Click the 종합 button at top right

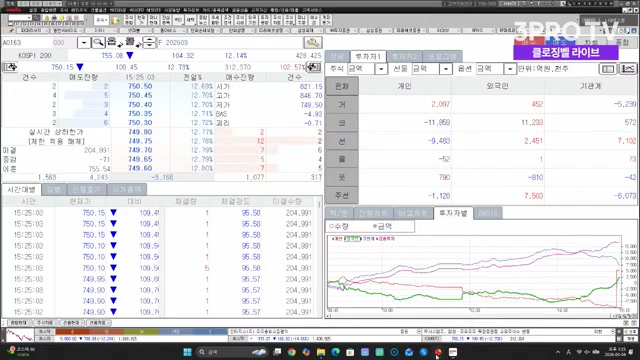point(622,42)
